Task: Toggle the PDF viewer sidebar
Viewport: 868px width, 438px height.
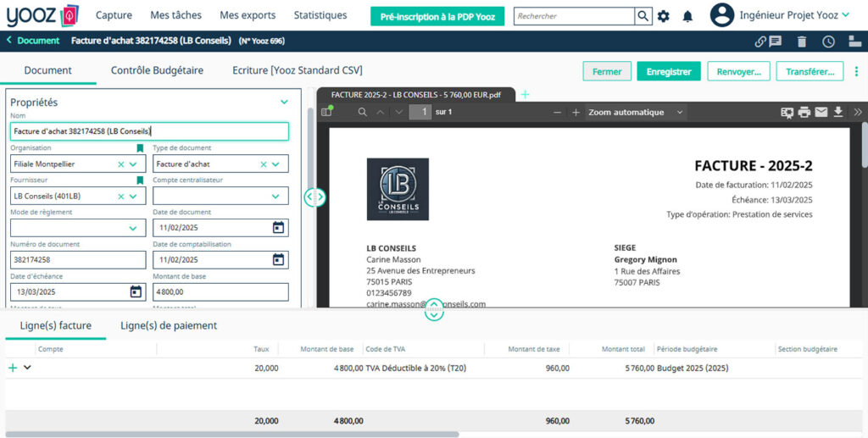Action: [326, 112]
